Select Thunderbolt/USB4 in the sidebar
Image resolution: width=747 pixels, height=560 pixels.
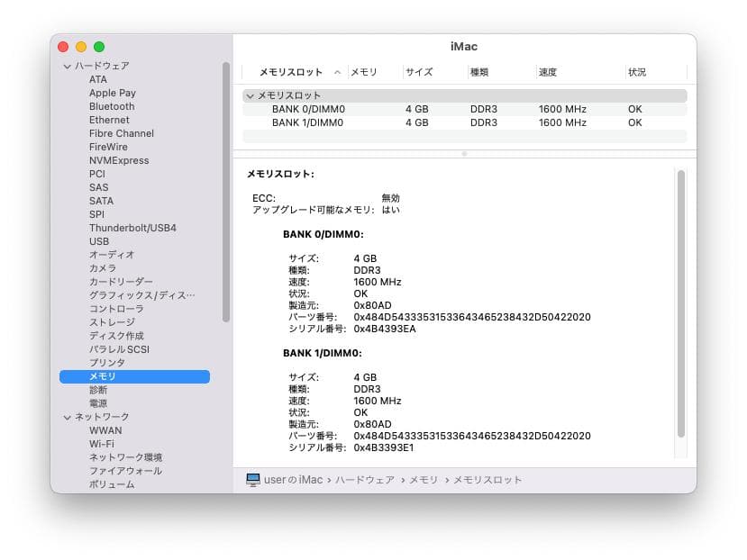coord(133,228)
